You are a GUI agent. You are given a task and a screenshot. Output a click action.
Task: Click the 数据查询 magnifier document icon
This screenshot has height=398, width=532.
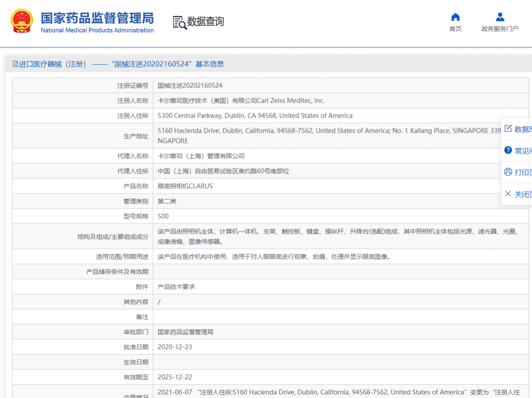(179, 22)
